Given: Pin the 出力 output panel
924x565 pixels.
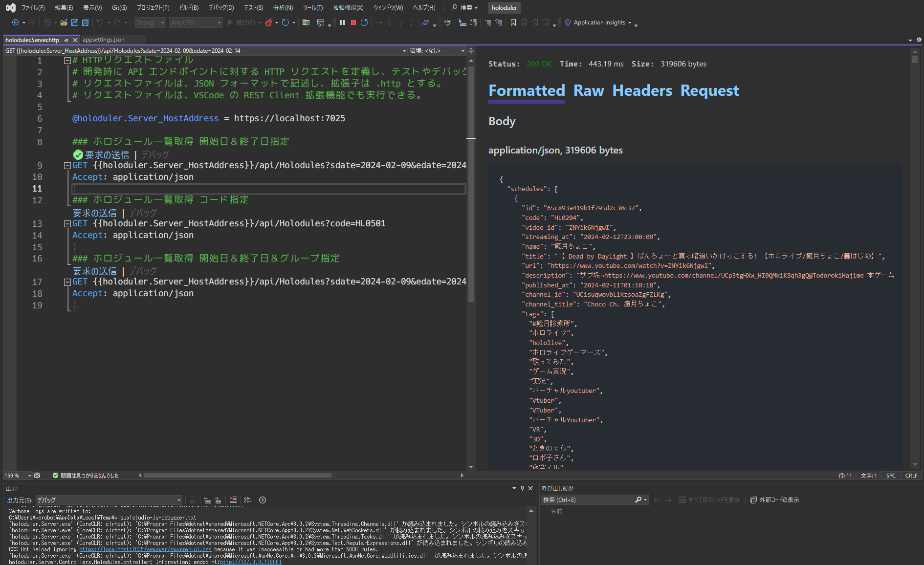Looking at the screenshot, I should 522,488.
